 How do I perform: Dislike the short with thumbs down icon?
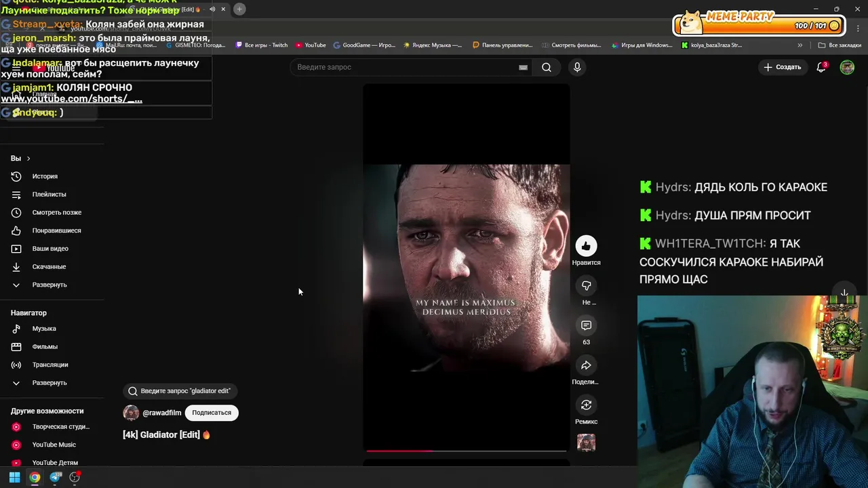[x=586, y=285]
